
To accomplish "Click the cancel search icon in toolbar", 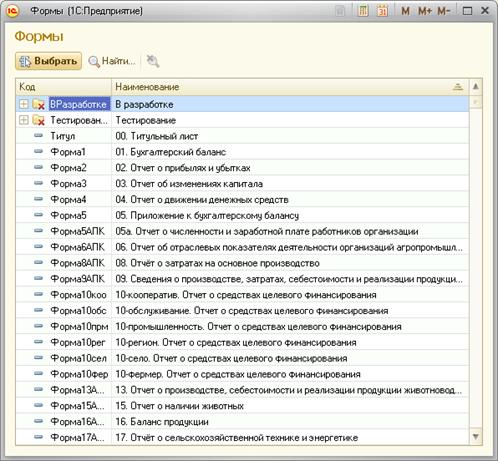I will [153, 61].
